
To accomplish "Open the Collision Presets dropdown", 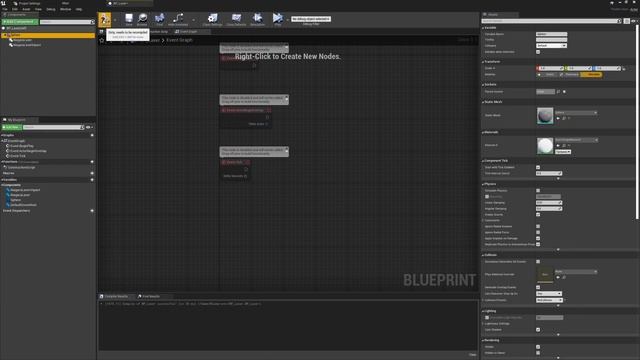I will [x=549, y=300].
